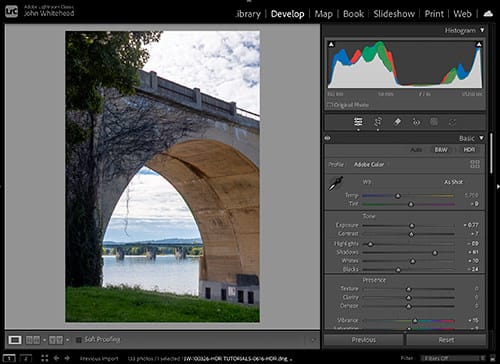Screen dimensions: 500x364
Task: Click the cloud sync status icon
Action: [x=488, y=14]
